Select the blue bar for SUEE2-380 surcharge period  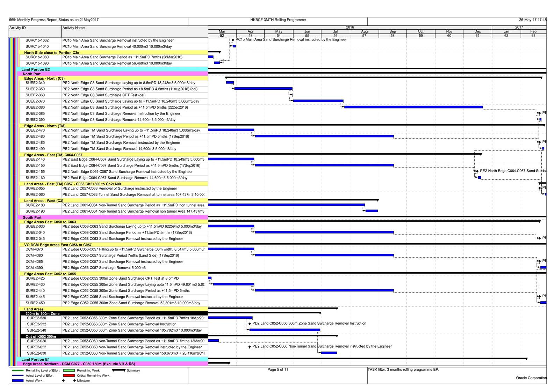coord(413,107)
